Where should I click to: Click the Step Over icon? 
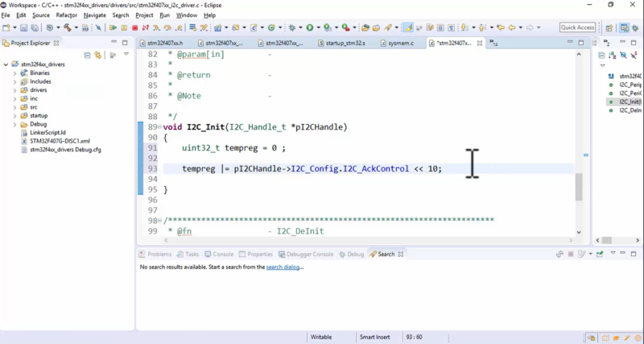(167, 27)
